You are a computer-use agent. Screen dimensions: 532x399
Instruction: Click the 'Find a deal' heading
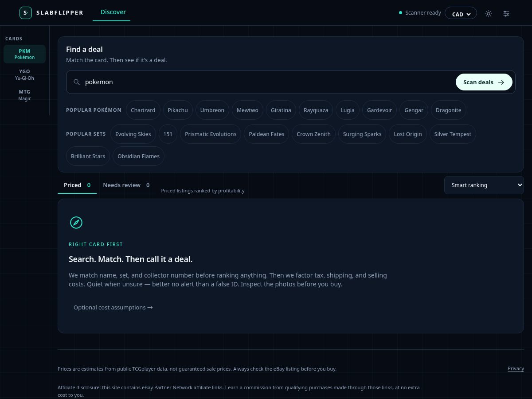tap(84, 49)
